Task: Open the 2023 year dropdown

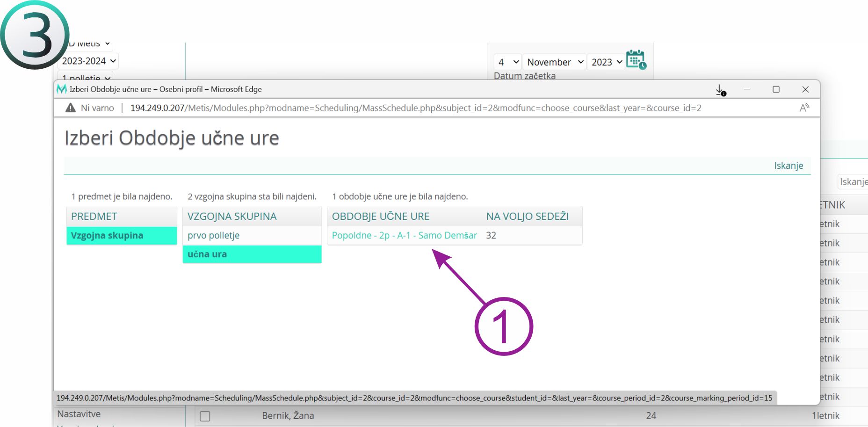Action: click(x=606, y=62)
